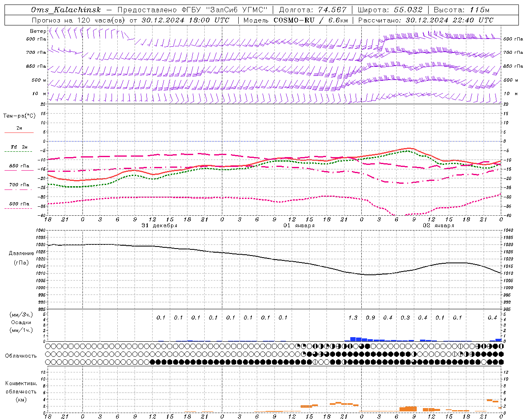Click the Ветер wind panel label

coord(38,31)
